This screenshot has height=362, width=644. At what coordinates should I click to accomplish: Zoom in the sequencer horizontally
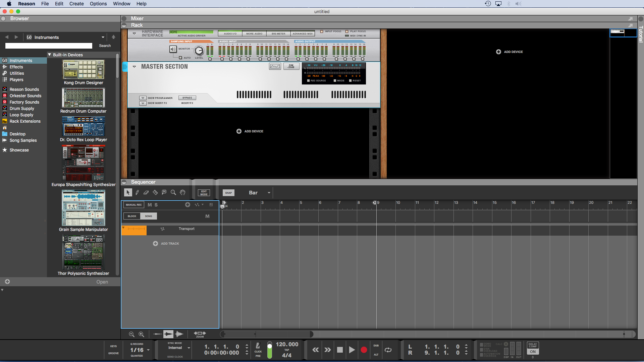click(x=141, y=334)
